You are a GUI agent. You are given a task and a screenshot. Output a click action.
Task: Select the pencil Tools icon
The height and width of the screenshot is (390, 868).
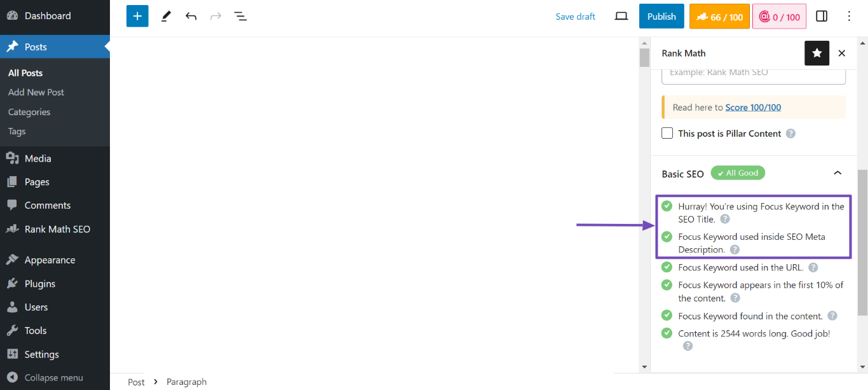(166, 17)
